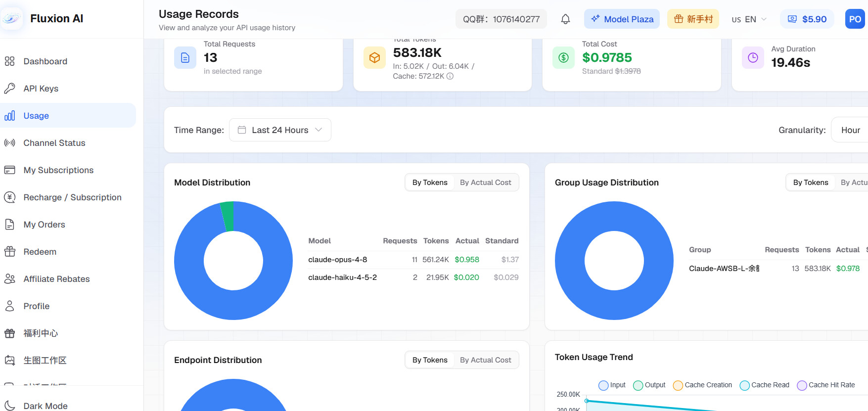This screenshot has height=411, width=868.
Task: Toggle Cache Read series in legend
Action: coord(764,385)
